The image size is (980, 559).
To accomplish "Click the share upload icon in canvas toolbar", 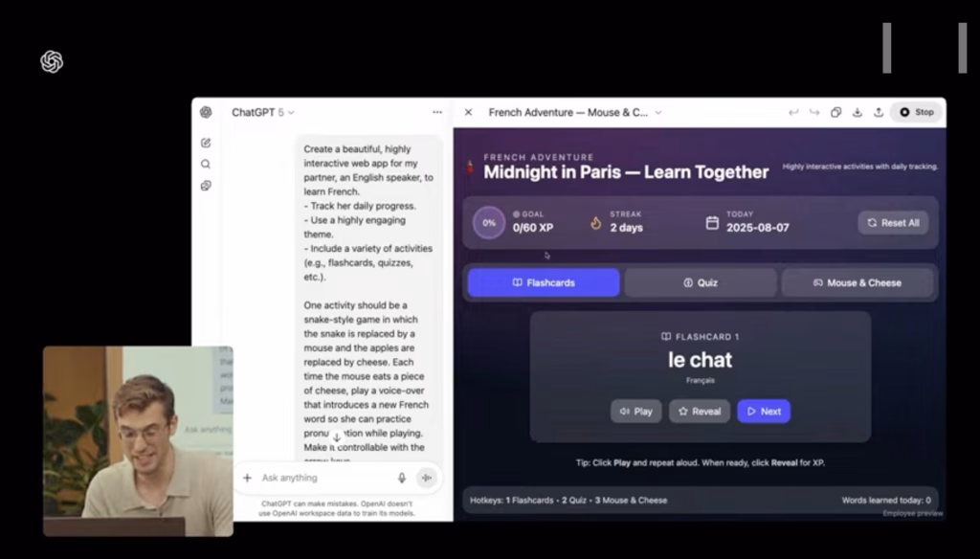I will click(879, 113).
